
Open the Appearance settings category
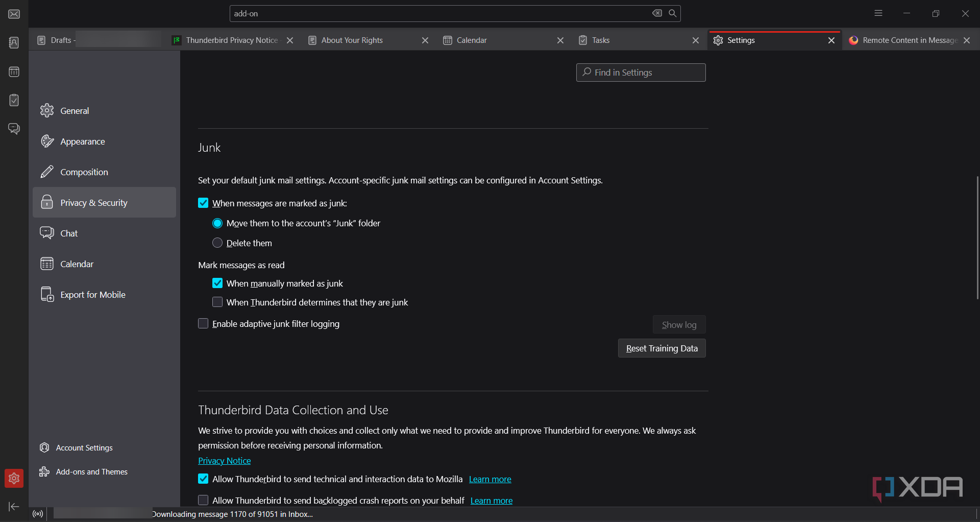(104, 141)
